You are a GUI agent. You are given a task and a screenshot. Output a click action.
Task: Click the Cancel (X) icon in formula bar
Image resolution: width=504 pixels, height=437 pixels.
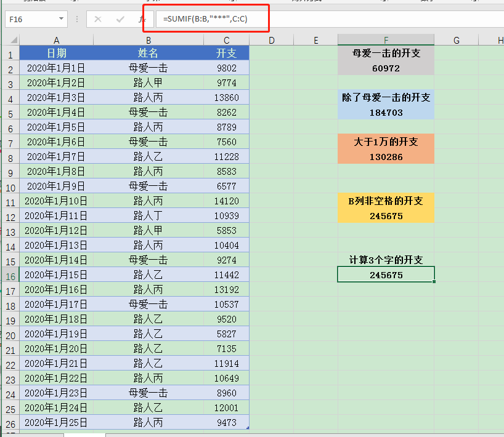tap(98, 19)
